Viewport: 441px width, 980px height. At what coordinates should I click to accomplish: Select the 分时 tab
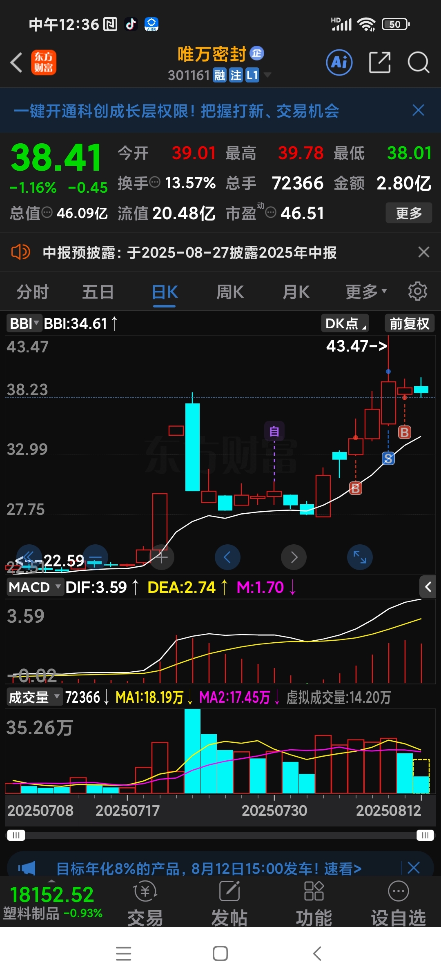(33, 292)
